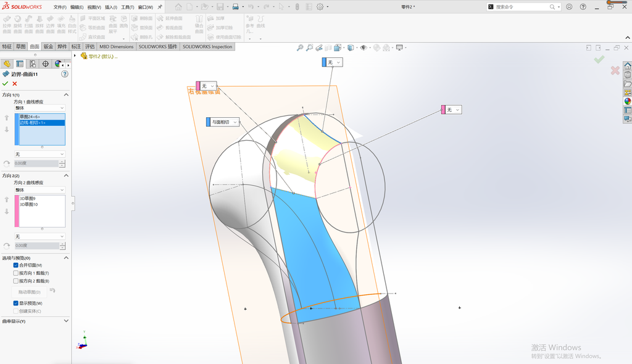The height and width of the screenshot is (364, 632).
Task: Toggle 显示预览(W) checkbox
Action: pos(15,303)
